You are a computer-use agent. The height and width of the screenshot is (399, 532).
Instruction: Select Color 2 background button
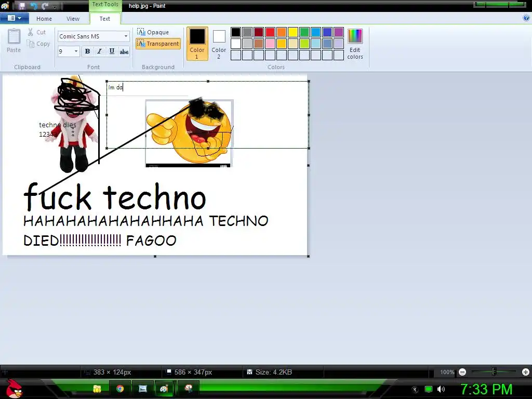[219, 44]
